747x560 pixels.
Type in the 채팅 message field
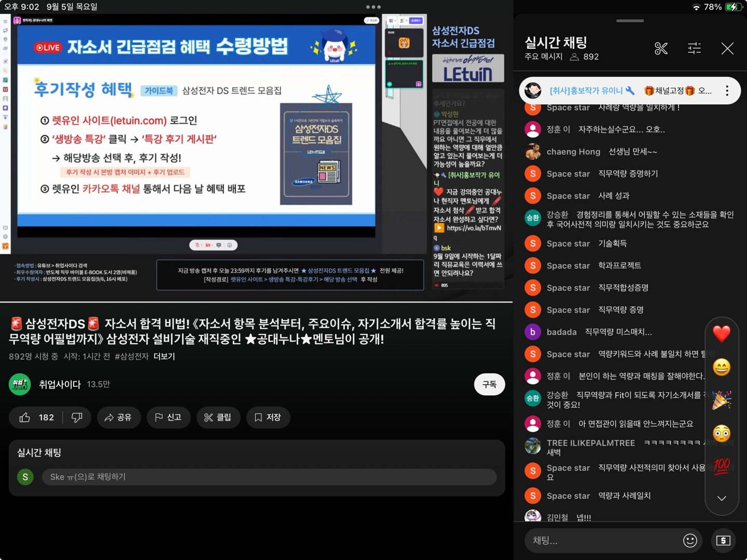(602, 540)
